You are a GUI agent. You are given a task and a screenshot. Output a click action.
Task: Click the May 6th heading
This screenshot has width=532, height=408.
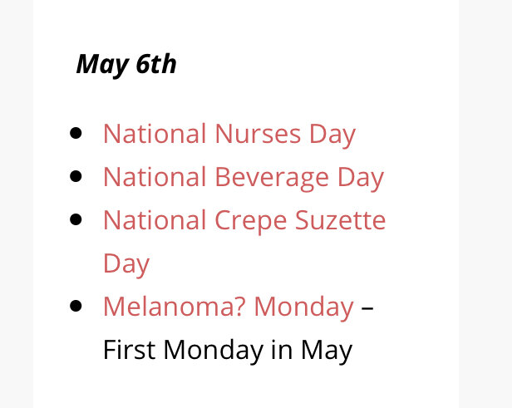tap(126, 65)
